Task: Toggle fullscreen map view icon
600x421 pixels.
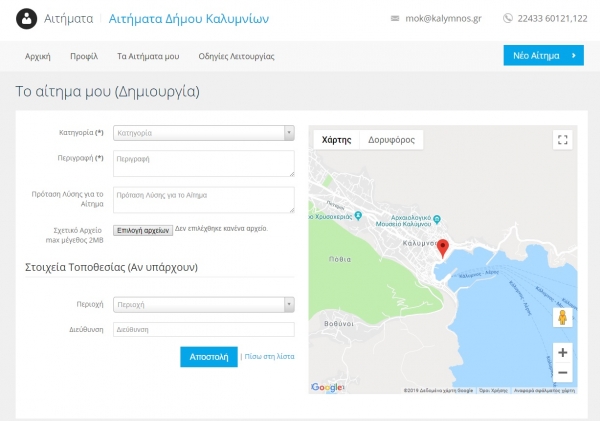Action: (562, 140)
